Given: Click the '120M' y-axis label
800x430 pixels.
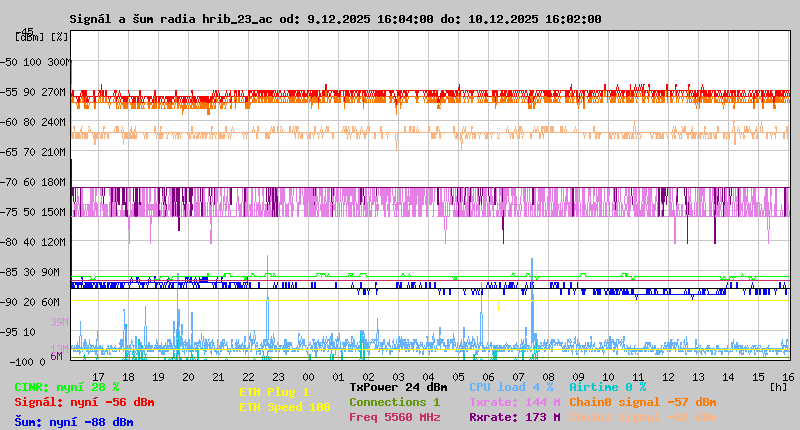Looking at the screenshot, I should [56, 242].
